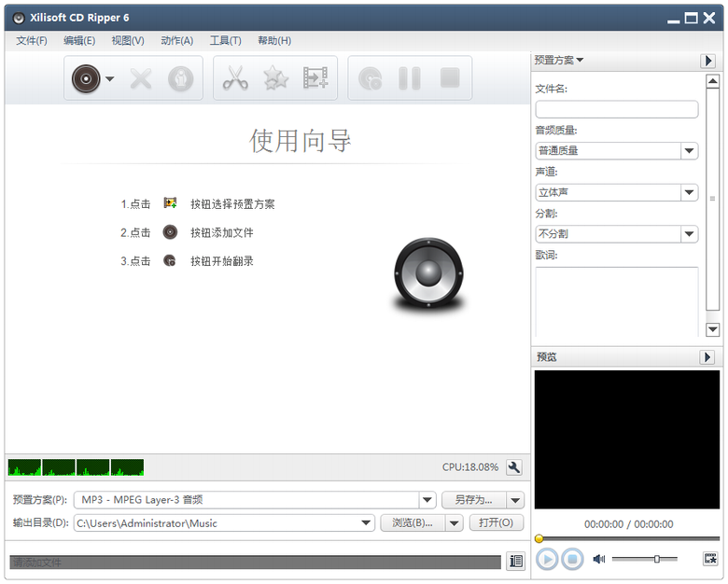Open the 视图(V) menu

point(128,41)
